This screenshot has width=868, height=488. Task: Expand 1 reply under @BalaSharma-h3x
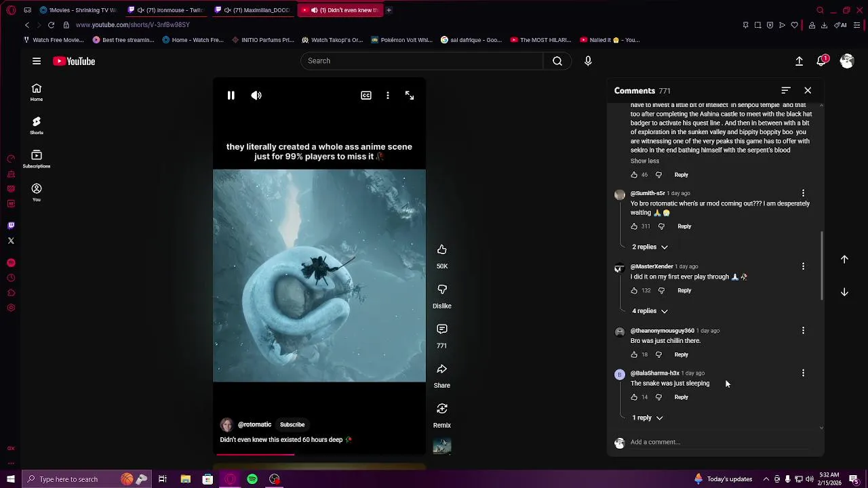(647, 418)
